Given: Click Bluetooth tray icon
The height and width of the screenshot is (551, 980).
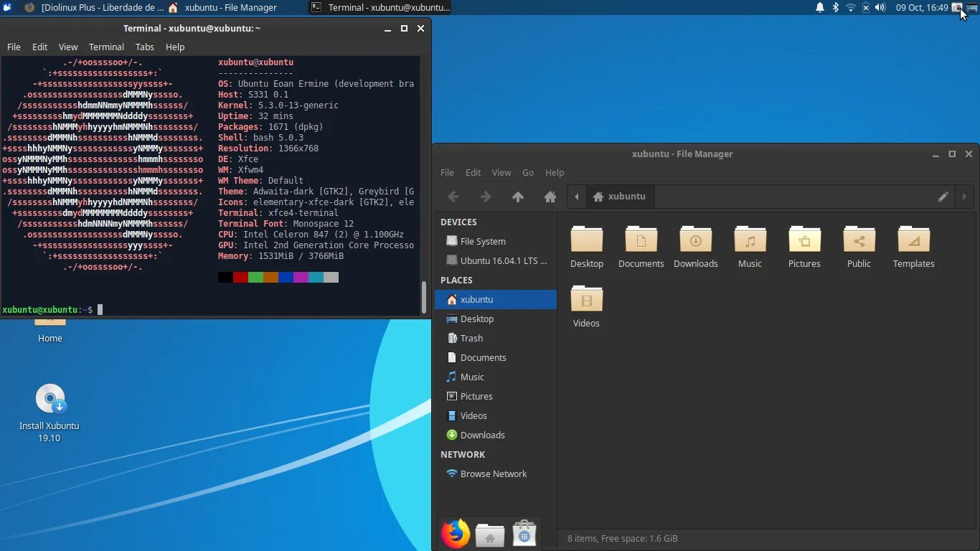Looking at the screenshot, I should (835, 7).
